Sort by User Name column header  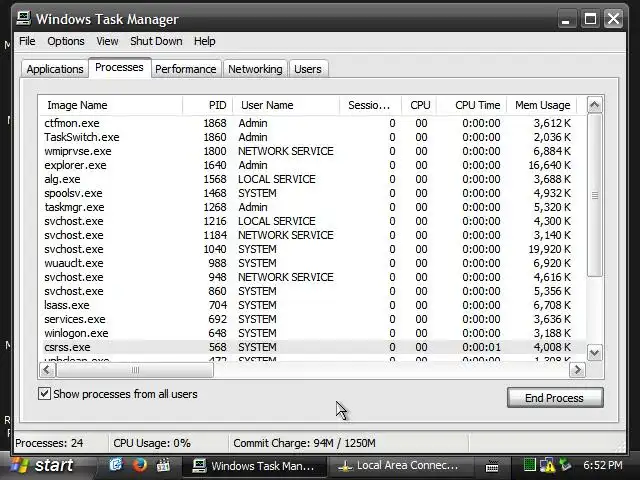coord(286,105)
